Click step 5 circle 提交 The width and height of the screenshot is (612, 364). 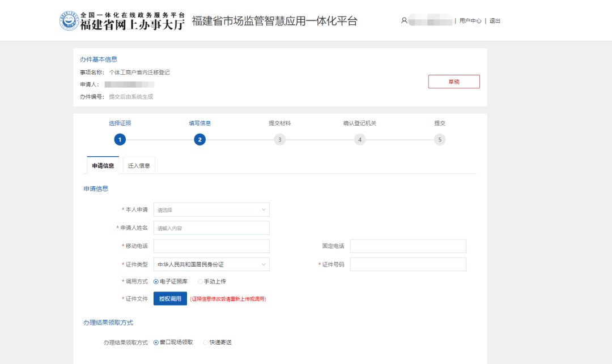pos(440,139)
